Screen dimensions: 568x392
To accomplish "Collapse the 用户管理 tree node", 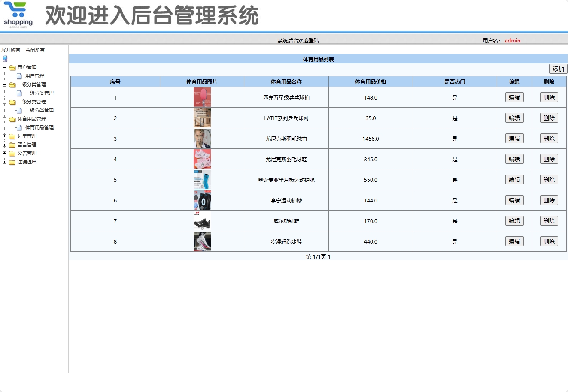I will (x=4, y=67).
